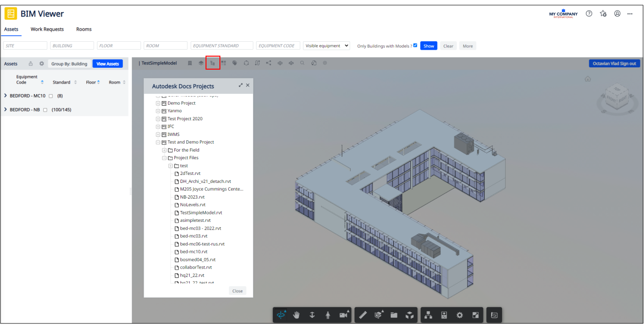Select the Zoom up-down arrow tool
Image resolution: width=644 pixels, height=329 pixels.
coord(312,315)
